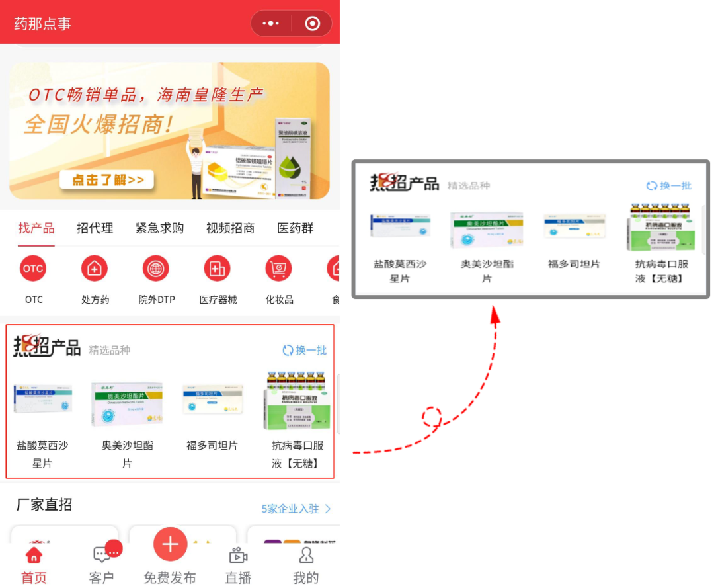This screenshot has height=588, width=714.
Task: Click 抗病毒口服液 image in the enlarged callout
Action: (661, 228)
